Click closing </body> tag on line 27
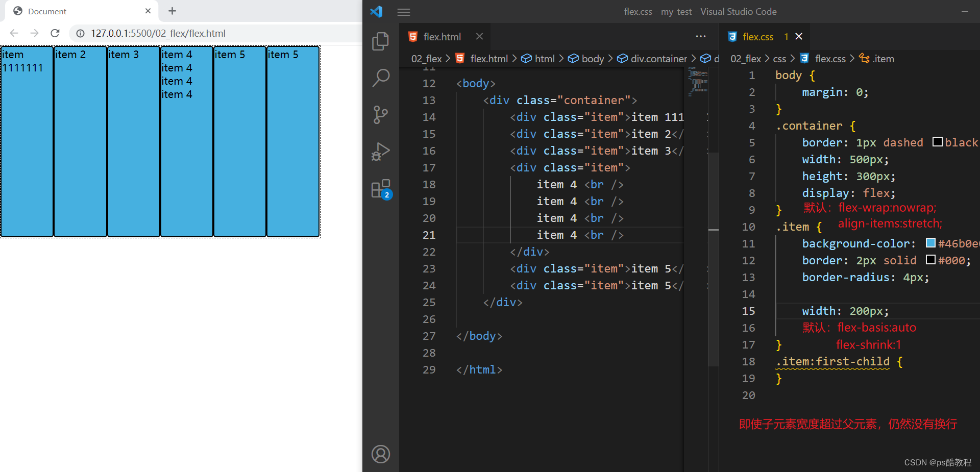The image size is (980, 472). pos(479,336)
